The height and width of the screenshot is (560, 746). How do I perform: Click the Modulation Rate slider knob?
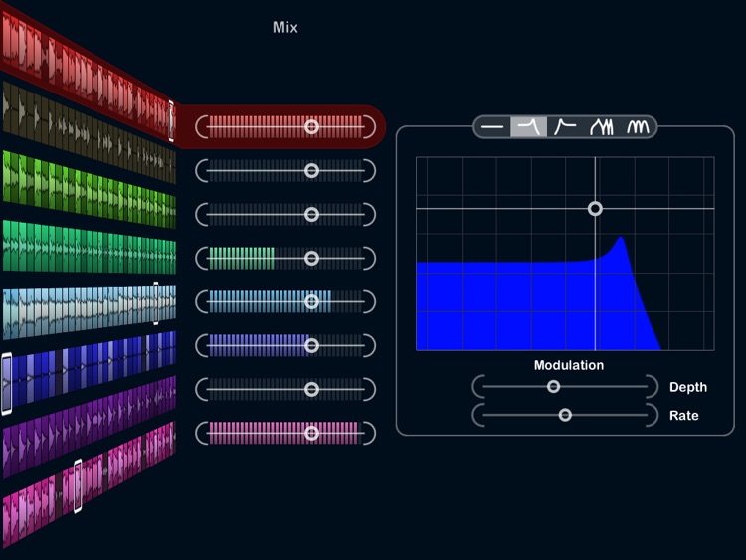point(565,415)
